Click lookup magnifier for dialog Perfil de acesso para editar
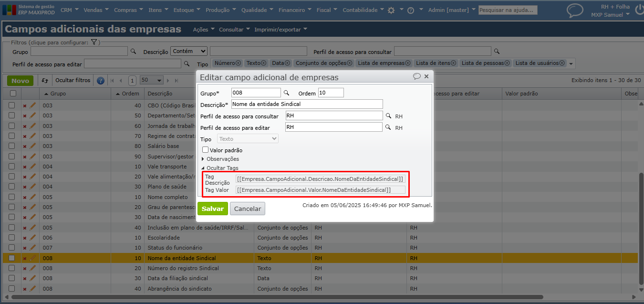 (389, 127)
